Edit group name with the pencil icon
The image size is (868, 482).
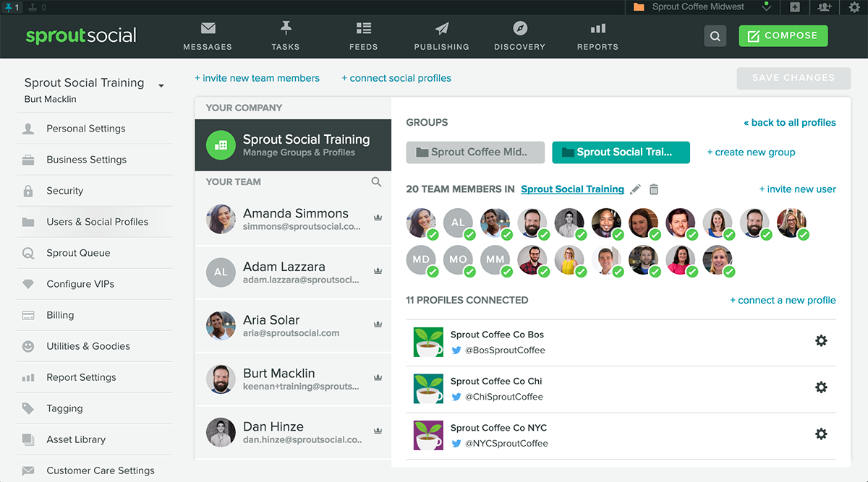(x=635, y=189)
